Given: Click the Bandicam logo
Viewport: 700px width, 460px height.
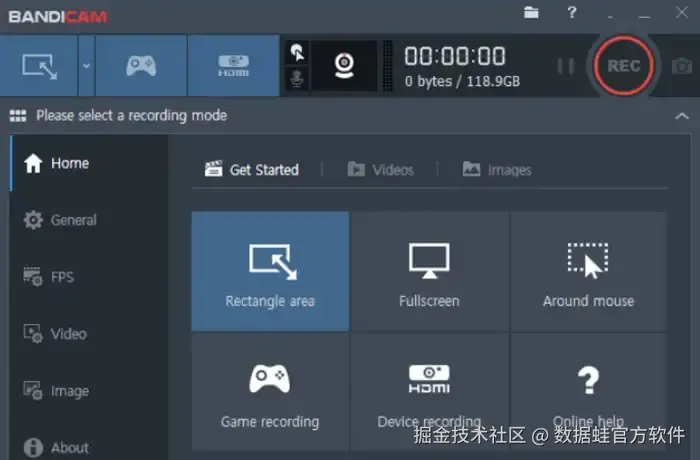Looking at the screenshot, I should coord(58,17).
